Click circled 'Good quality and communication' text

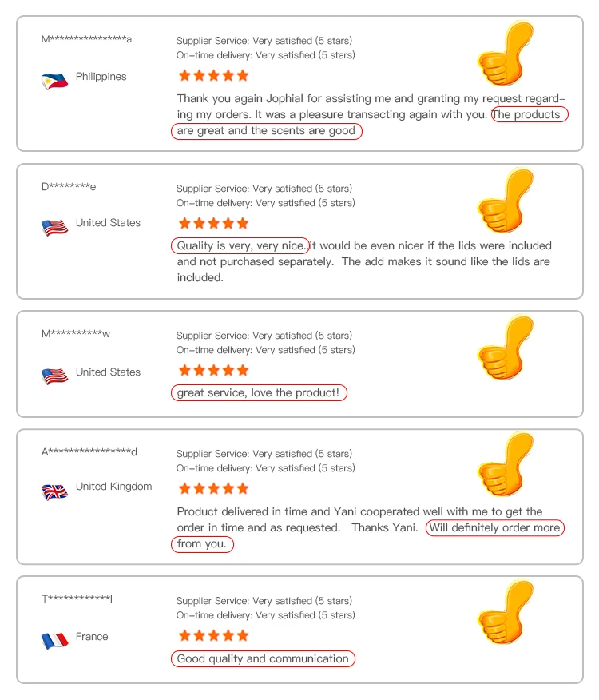coord(263,658)
